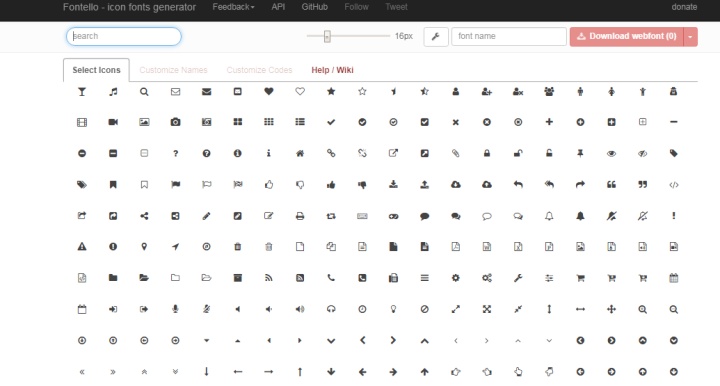Select the microphone icon
Image resolution: width=720 pixels, height=386 pixels.
point(175,309)
